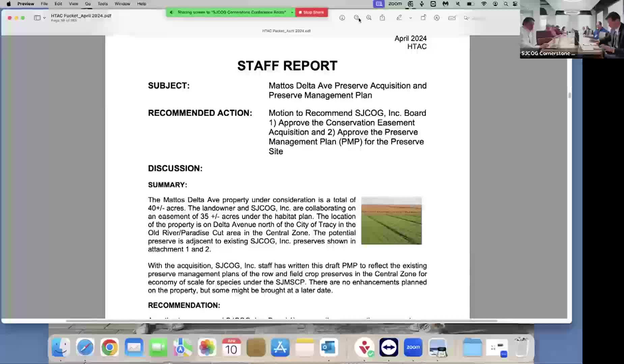Expand the screen sharing banner chevron
This screenshot has height=364, width=624.
coord(292,12)
